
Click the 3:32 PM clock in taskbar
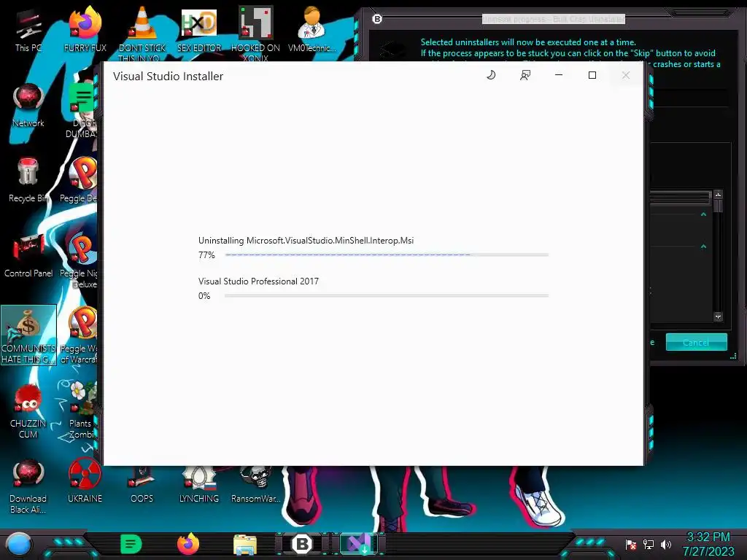(708, 537)
